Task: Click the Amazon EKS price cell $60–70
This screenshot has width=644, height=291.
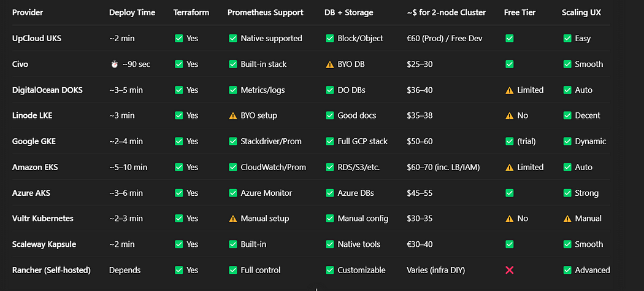Action: click(x=443, y=167)
